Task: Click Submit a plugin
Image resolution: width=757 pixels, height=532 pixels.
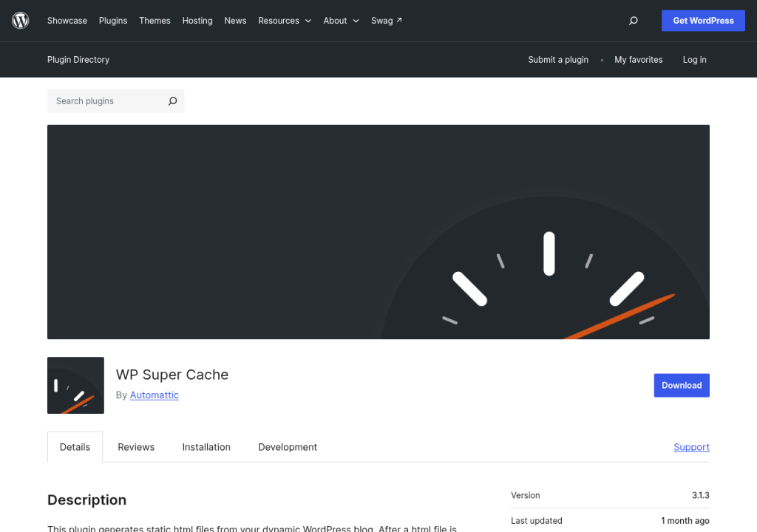Action: point(558,59)
